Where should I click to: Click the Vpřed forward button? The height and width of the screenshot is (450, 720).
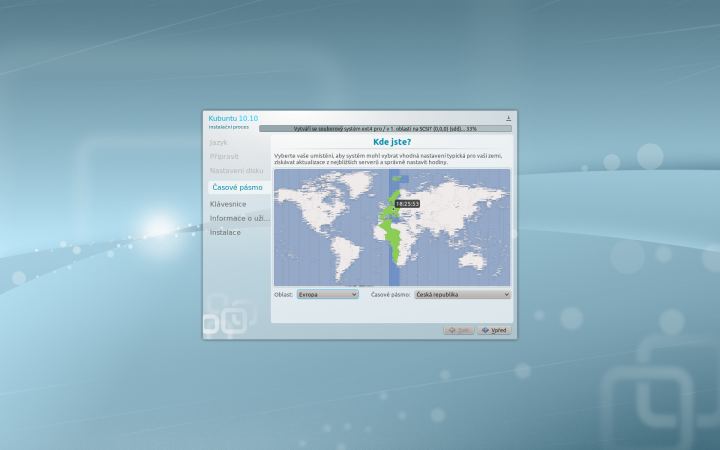pos(494,330)
